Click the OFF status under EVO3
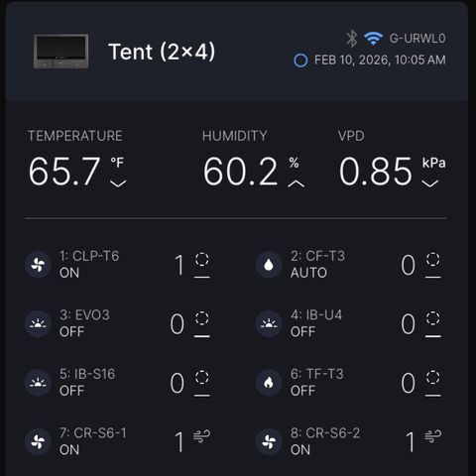This screenshot has width=476, height=476. click(x=71, y=331)
